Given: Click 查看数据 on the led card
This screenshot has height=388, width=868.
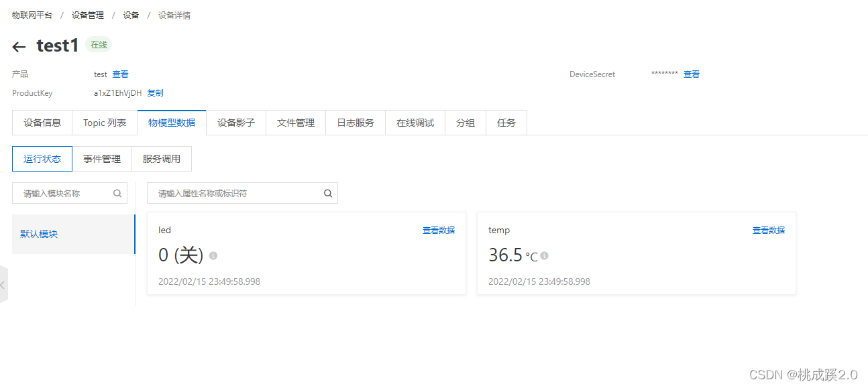Looking at the screenshot, I should (x=439, y=230).
